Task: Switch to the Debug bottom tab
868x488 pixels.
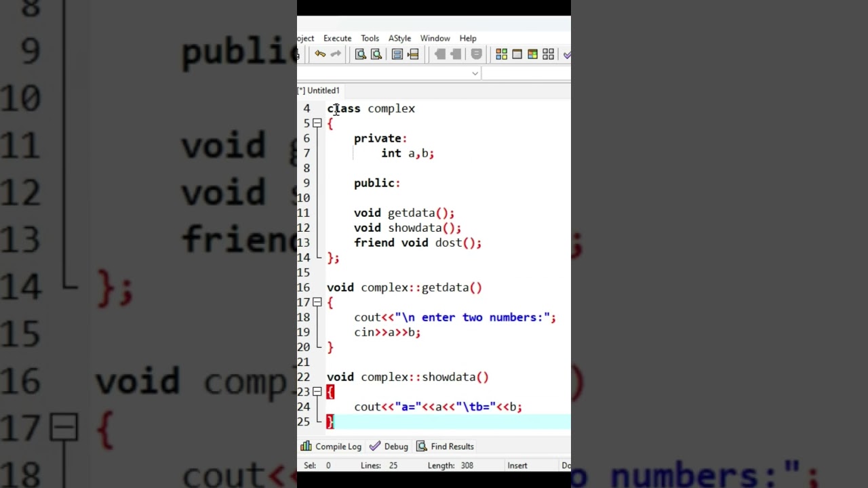Action: coord(389,447)
